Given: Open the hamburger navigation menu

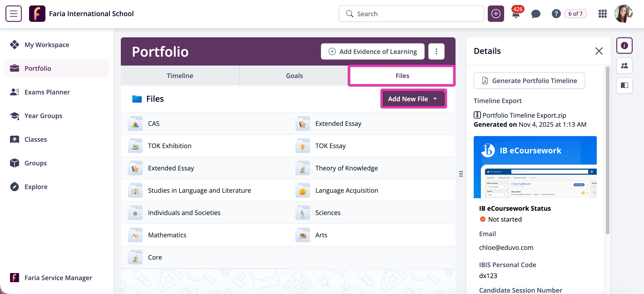Looking at the screenshot, I should pyautogui.click(x=13, y=13).
